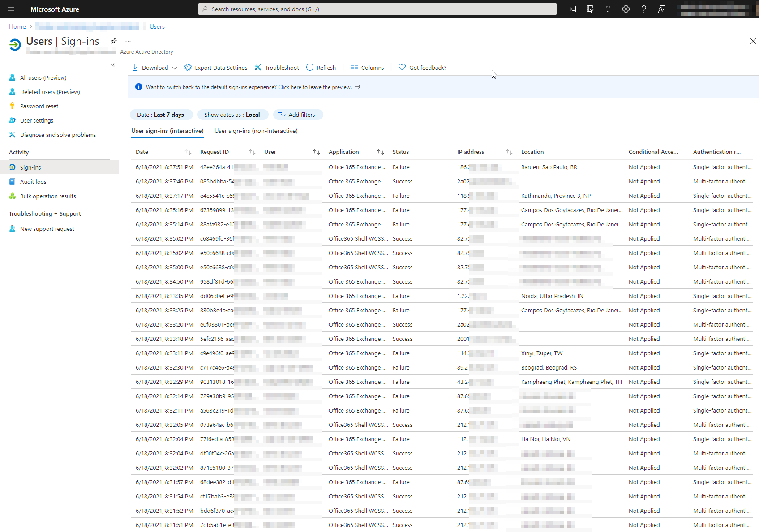The width and height of the screenshot is (759, 532).
Task: Toggle the Show dates as Local filter
Action: [x=232, y=115]
